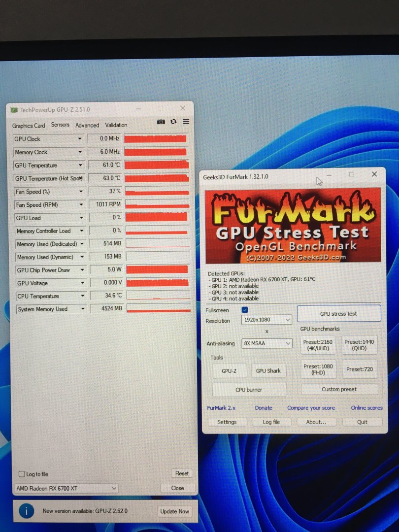Minimize the FurMark window
Screen dimensions: 399x532
329,175
